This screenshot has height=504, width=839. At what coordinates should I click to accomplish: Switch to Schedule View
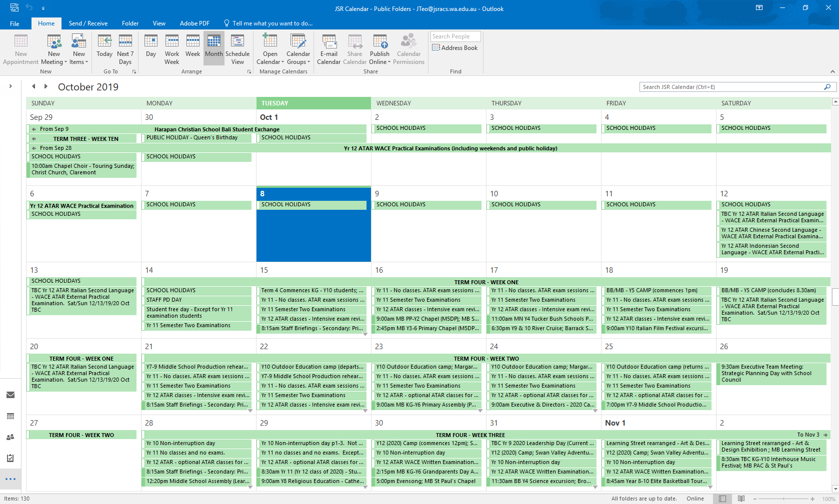[237, 48]
